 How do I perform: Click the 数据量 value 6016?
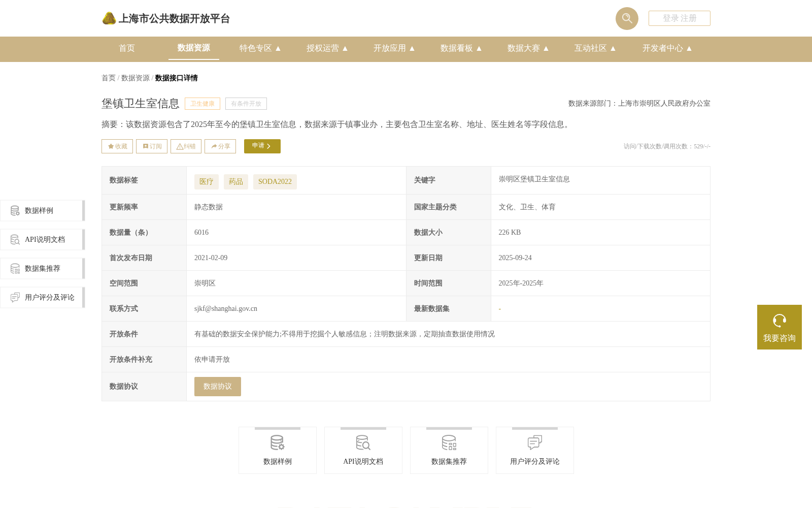tap(201, 232)
